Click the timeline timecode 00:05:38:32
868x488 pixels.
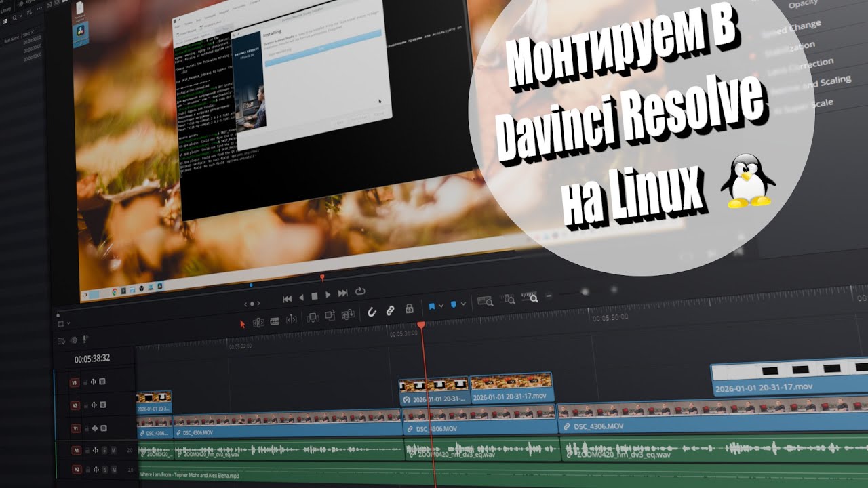92,359
